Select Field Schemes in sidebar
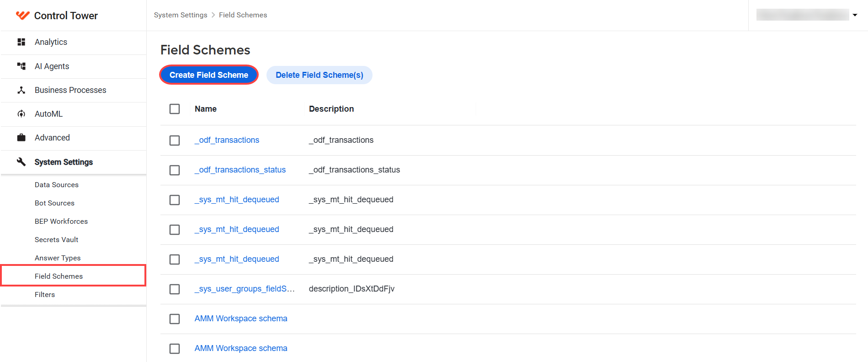Screen dimensions: 868x362 point(74,276)
